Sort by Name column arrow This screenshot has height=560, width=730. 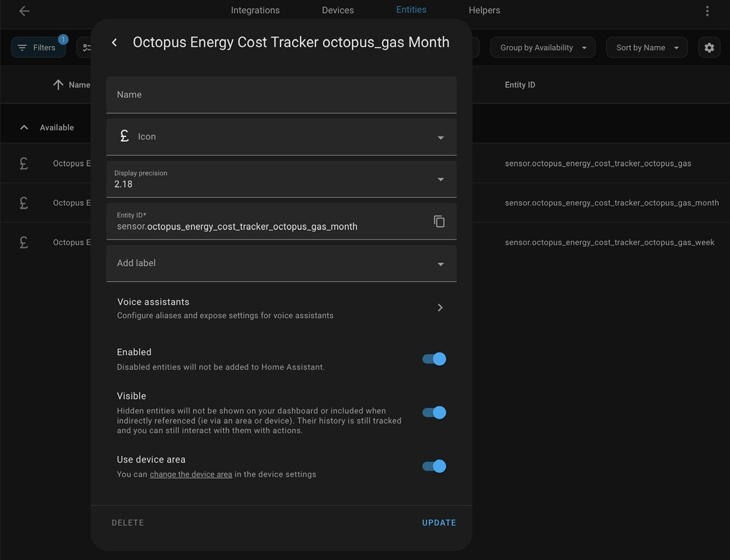point(58,85)
